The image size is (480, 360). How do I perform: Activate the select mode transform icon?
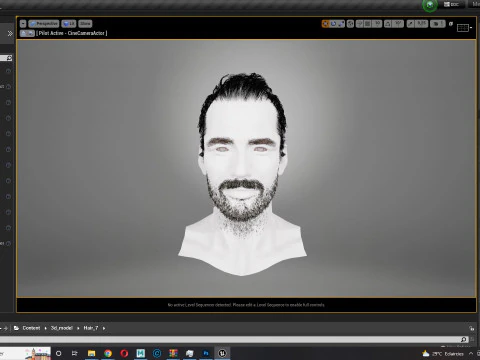pyautogui.click(x=325, y=24)
